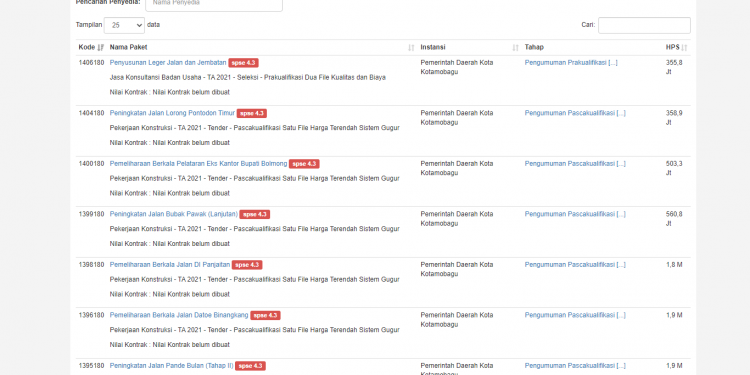The height and width of the screenshot is (375, 750).
Task: Open Pemeliharaan Berkala Jalan DI Panjaitan link
Action: point(170,265)
